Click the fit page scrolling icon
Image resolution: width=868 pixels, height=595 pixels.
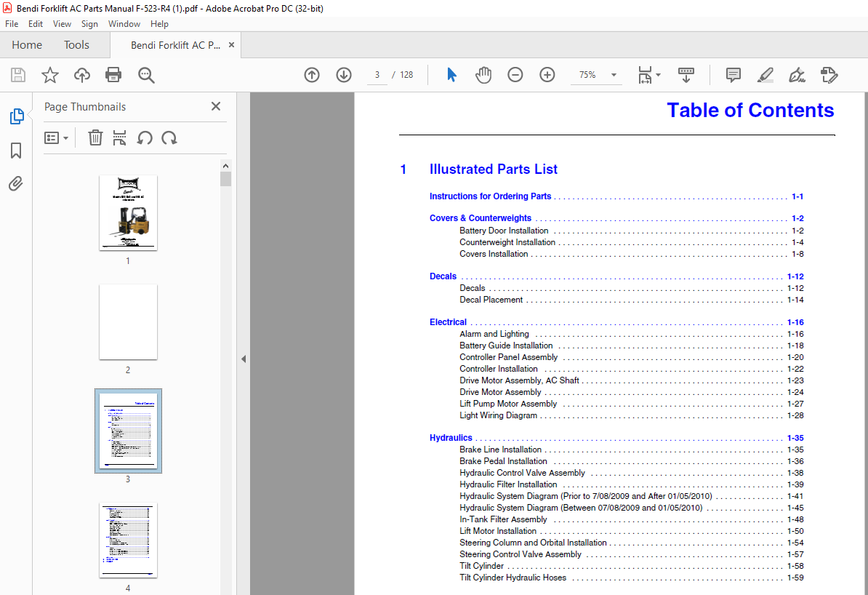[x=645, y=75]
